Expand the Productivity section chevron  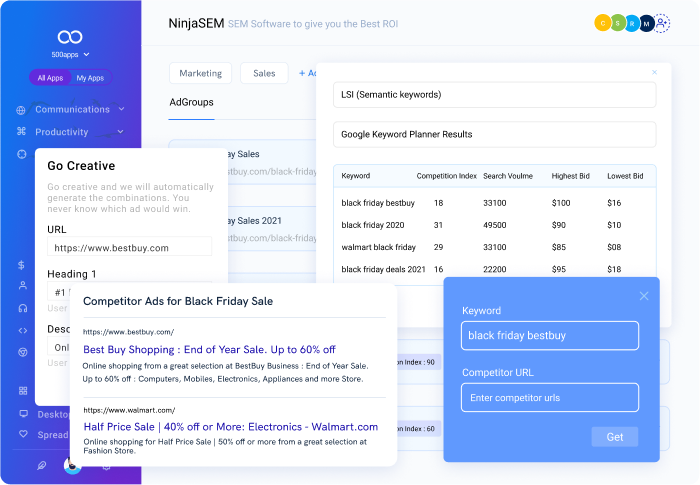[121, 132]
